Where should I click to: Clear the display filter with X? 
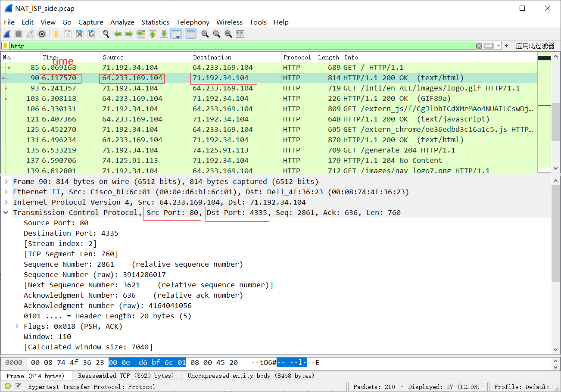click(479, 46)
